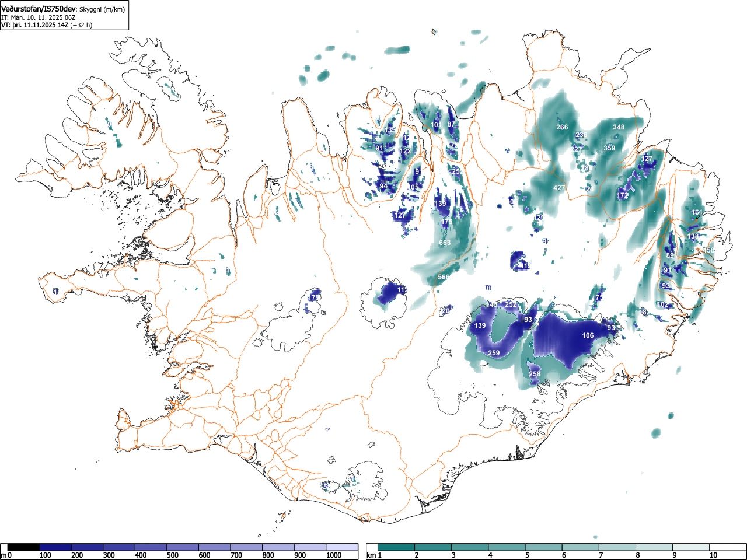Click the (+32 h) forecast offset
This screenshot has width=747, height=560.
81,25
